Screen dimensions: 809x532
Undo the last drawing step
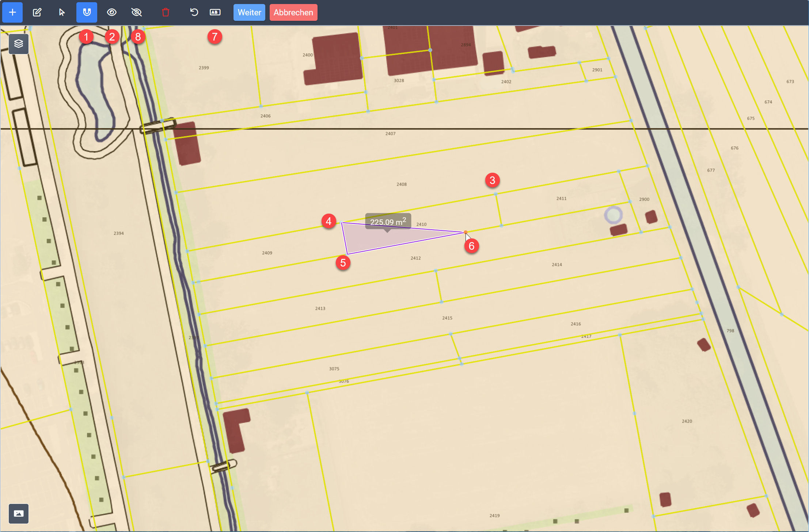coord(194,12)
